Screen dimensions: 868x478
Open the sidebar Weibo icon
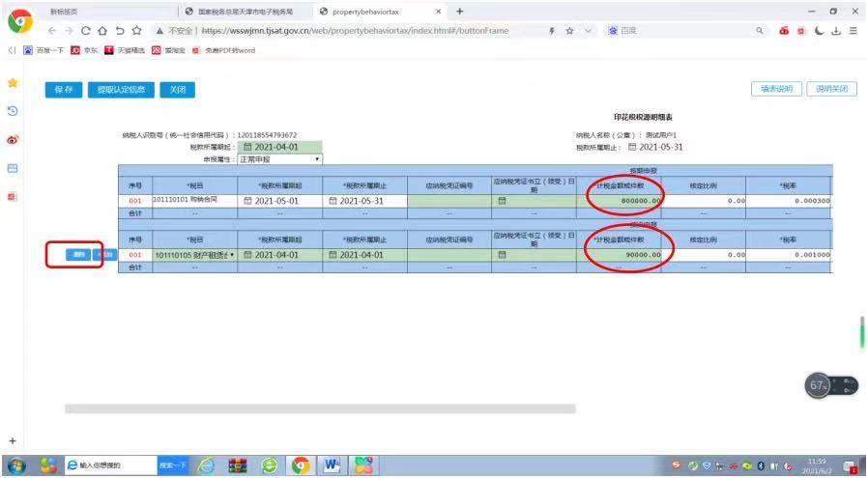click(x=13, y=140)
